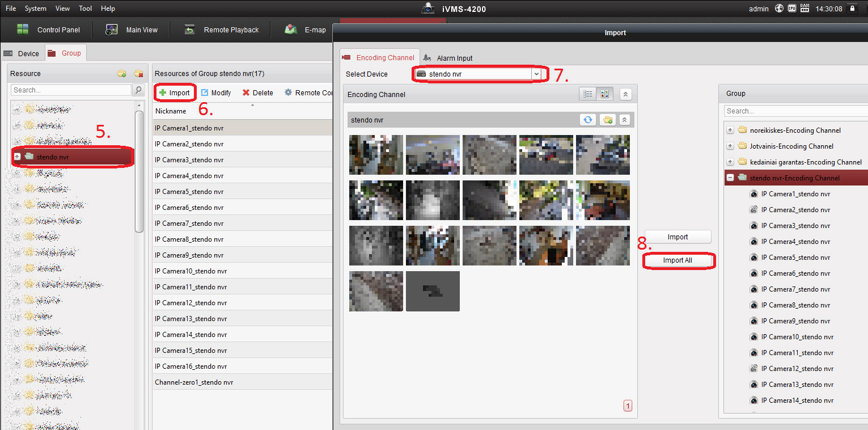This screenshot has height=430, width=868.
Task: Switch to the Group tab
Action: tap(65, 53)
